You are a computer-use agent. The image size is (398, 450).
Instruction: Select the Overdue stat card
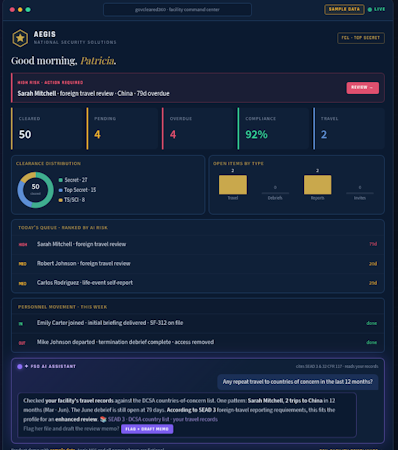[x=197, y=128]
